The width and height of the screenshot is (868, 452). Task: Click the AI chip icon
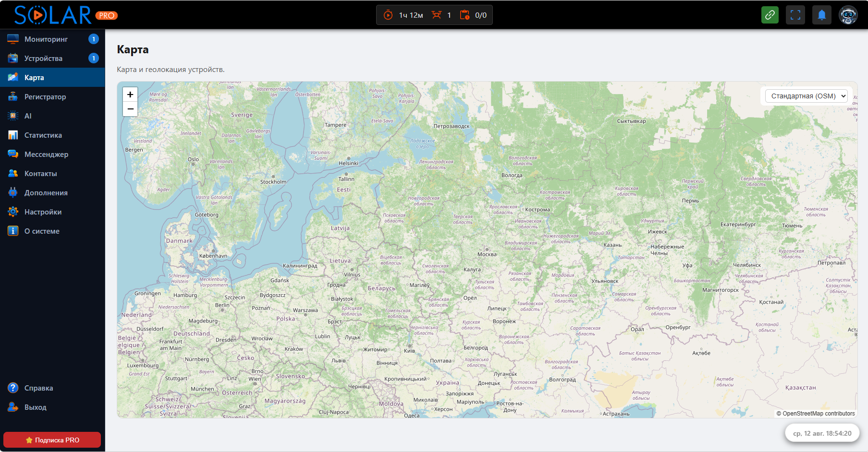[x=13, y=116]
